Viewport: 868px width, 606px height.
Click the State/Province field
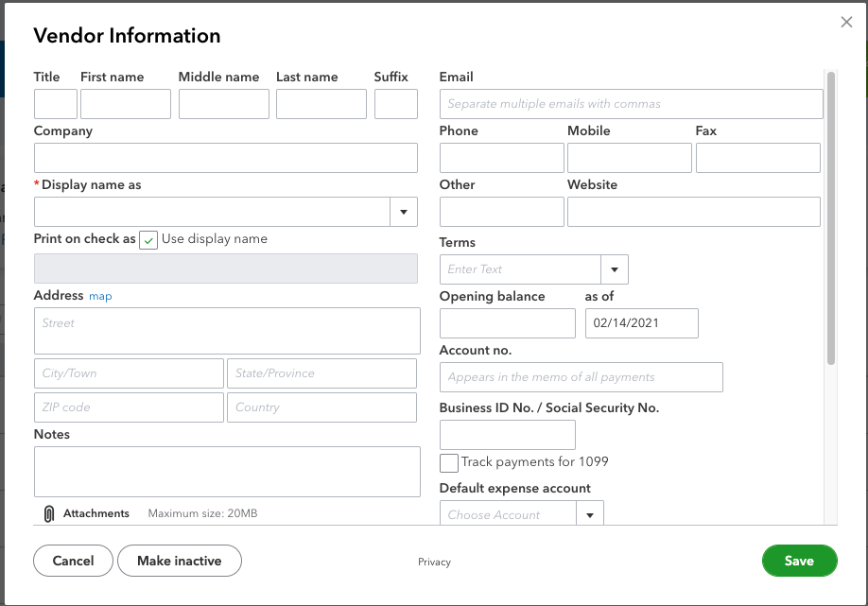coord(321,373)
